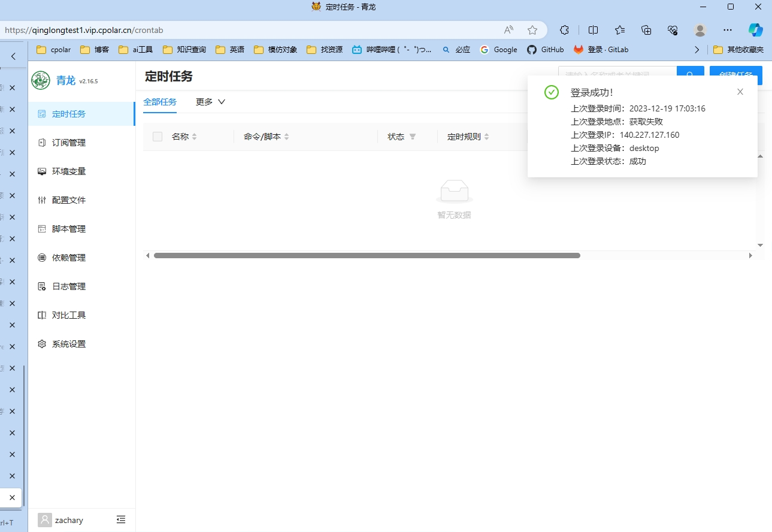Click the table's horizontal scrollbar thumb
The image size is (772, 532).
tap(367, 255)
